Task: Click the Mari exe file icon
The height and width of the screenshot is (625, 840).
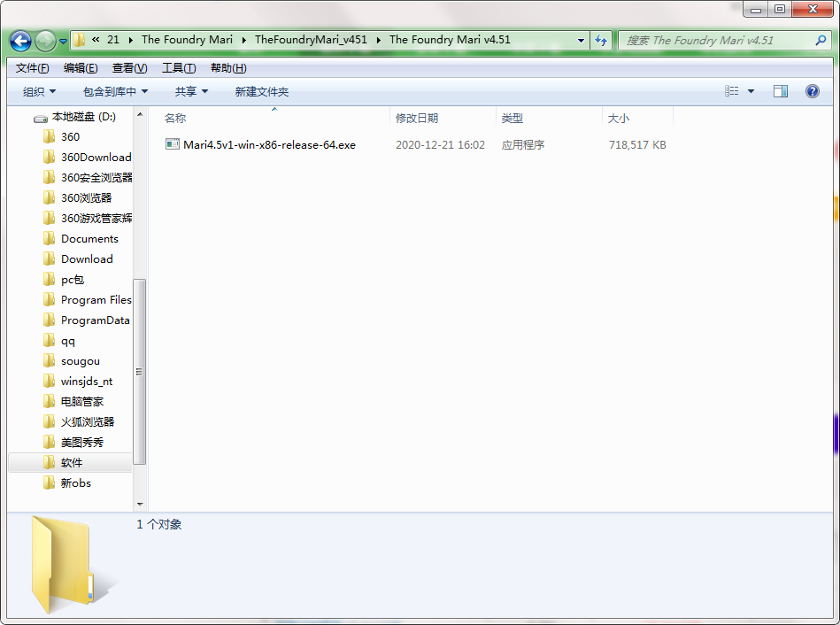Action: coord(172,144)
